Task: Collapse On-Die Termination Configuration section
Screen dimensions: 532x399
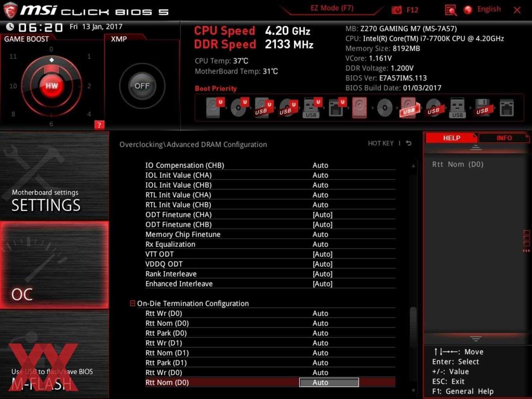Action: (133, 303)
